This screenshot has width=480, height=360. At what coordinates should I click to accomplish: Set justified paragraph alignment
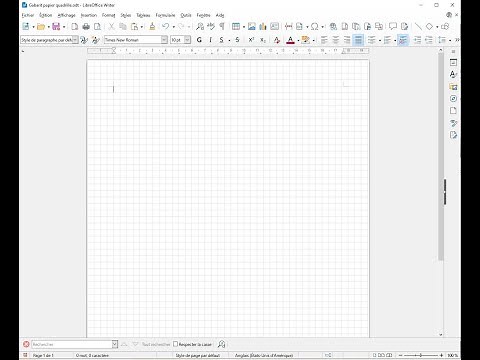[358, 40]
